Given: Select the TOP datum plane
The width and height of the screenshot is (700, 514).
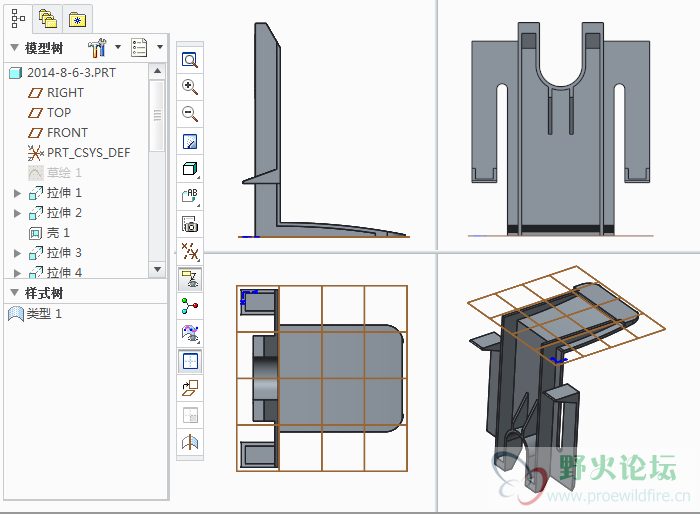Looking at the screenshot, I should click(59, 113).
